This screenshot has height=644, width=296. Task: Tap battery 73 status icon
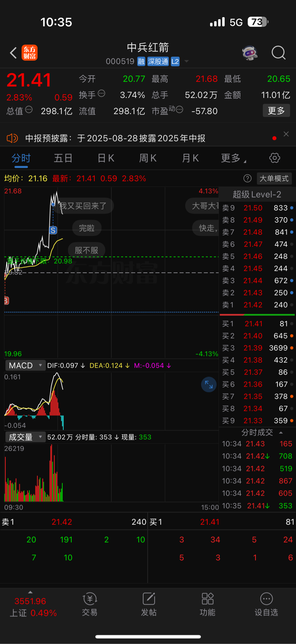[x=258, y=22]
